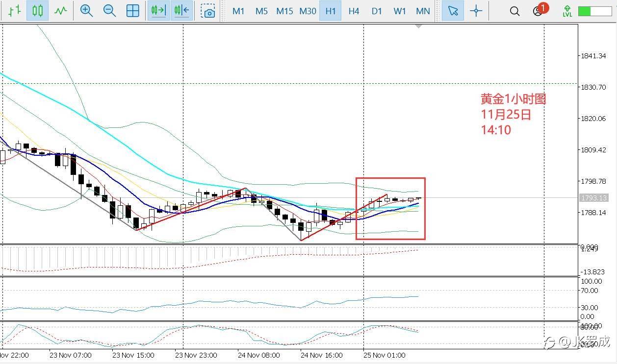Click price scale value 1788.14
Image resolution: width=617 pixels, height=364 pixels.
593,213
